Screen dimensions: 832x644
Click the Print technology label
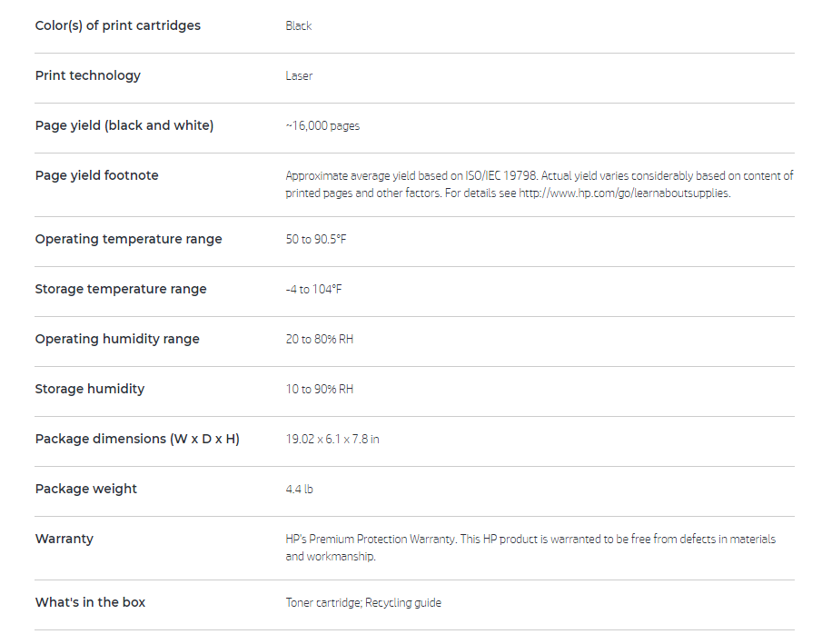(88, 75)
